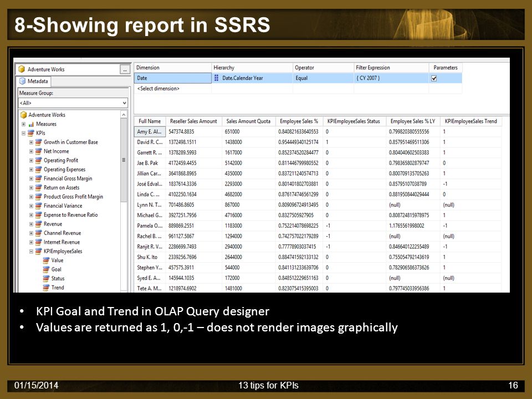
Task: Click the Full Name column header
Action: [x=150, y=121]
